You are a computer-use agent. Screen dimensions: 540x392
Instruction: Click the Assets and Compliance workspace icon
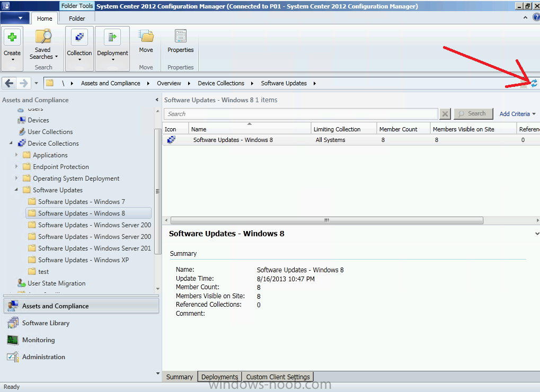coord(13,306)
